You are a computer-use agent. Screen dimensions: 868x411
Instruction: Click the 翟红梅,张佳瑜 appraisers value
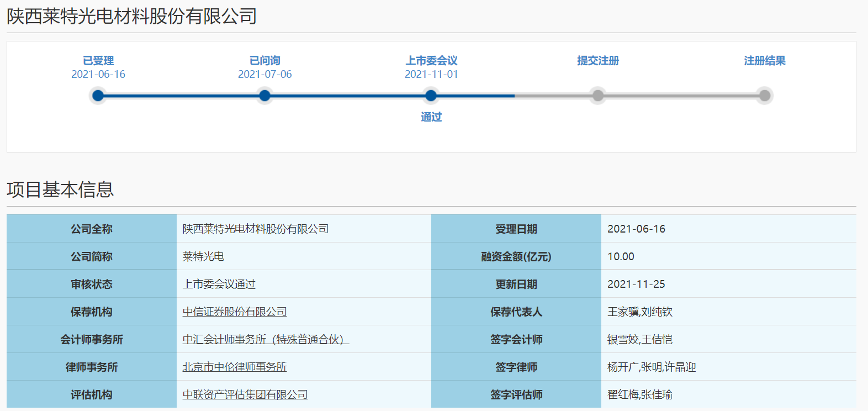[640, 394]
